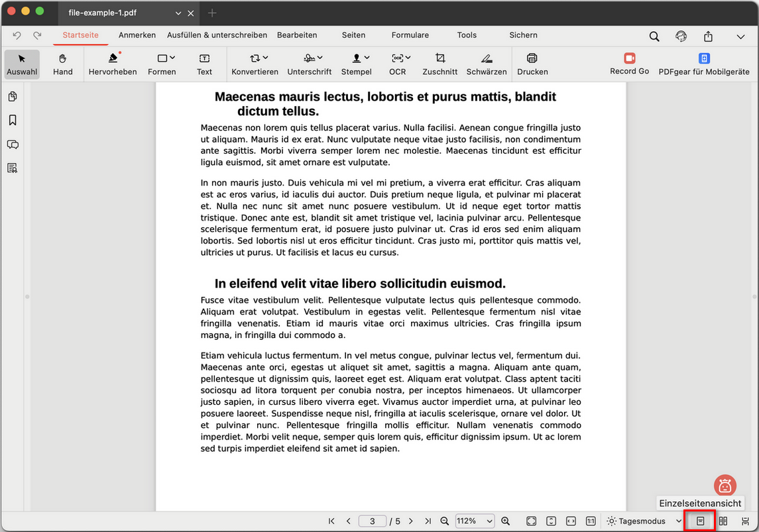Open the page thumbnails sidebar panel
Image resolution: width=759 pixels, height=532 pixels.
coord(13,97)
